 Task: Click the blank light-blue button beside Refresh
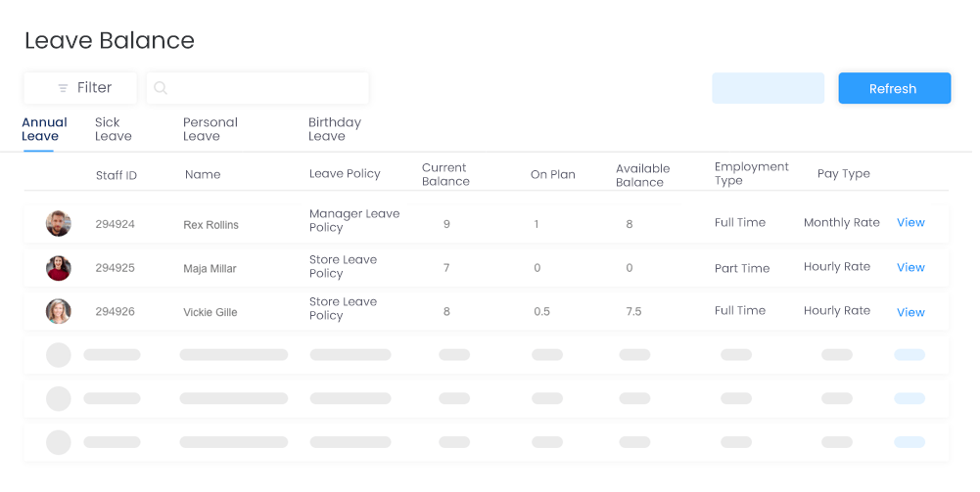pyautogui.click(x=769, y=88)
